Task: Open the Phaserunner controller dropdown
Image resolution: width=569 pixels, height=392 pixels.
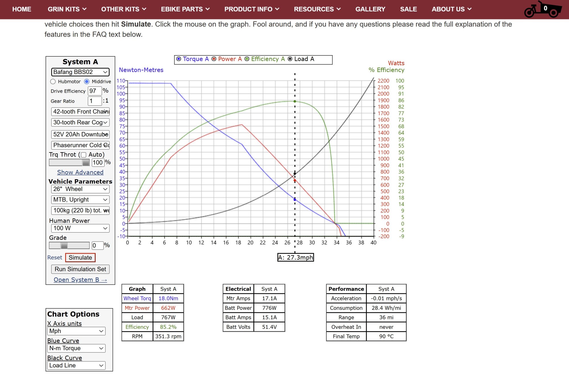Action: tap(80, 145)
